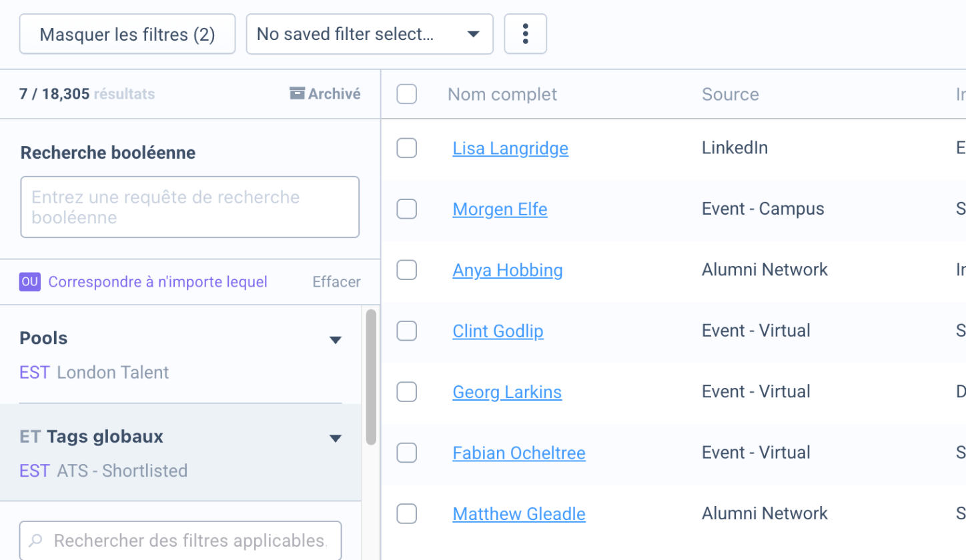
Task: Click the magnifier icon in filter search
Action: (37, 540)
